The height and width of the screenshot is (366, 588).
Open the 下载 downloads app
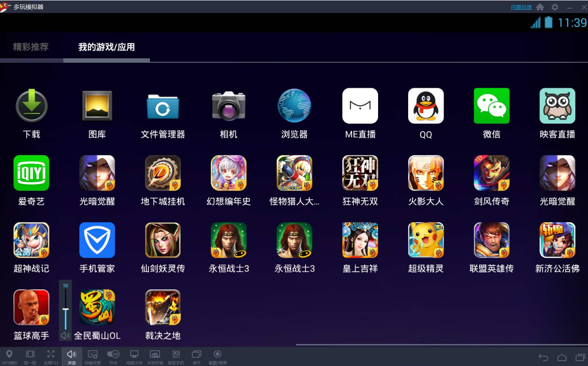click(31, 106)
